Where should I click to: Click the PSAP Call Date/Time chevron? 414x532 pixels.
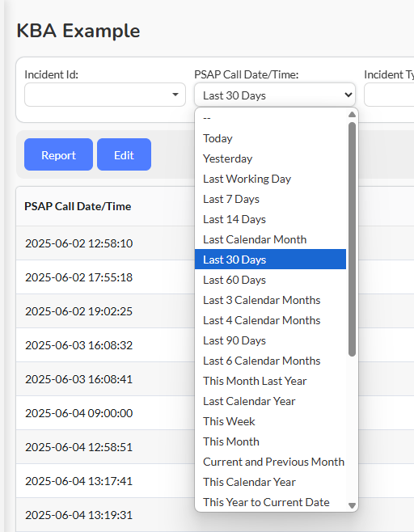click(x=349, y=95)
